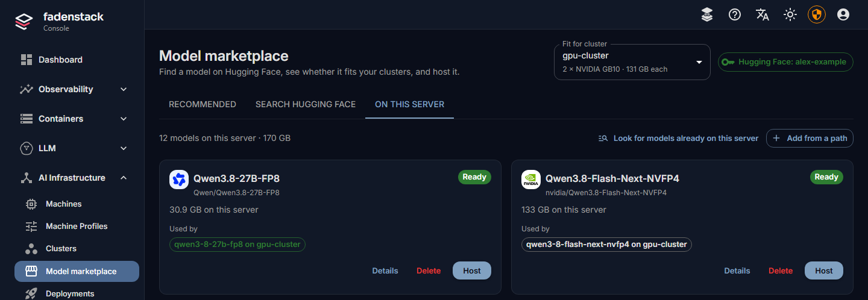Click the Qwen logo on the Qwen3.8-27B-FP8 card
The image size is (868, 300).
point(179,180)
